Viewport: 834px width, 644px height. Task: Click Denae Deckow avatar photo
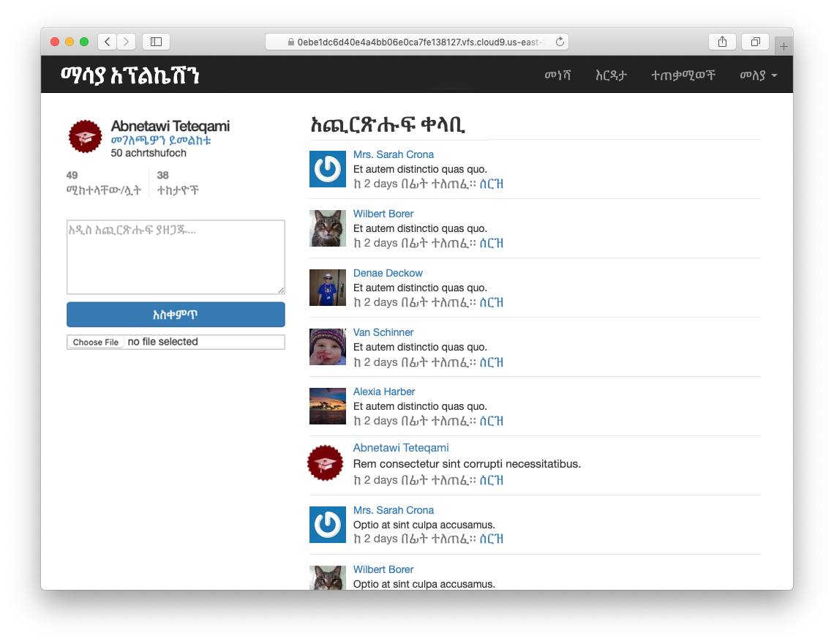328,288
